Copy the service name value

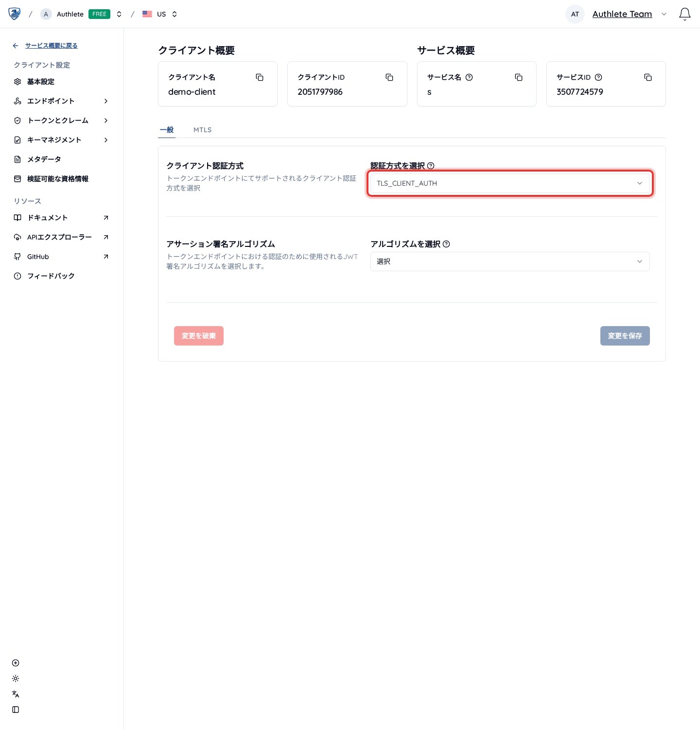click(519, 77)
